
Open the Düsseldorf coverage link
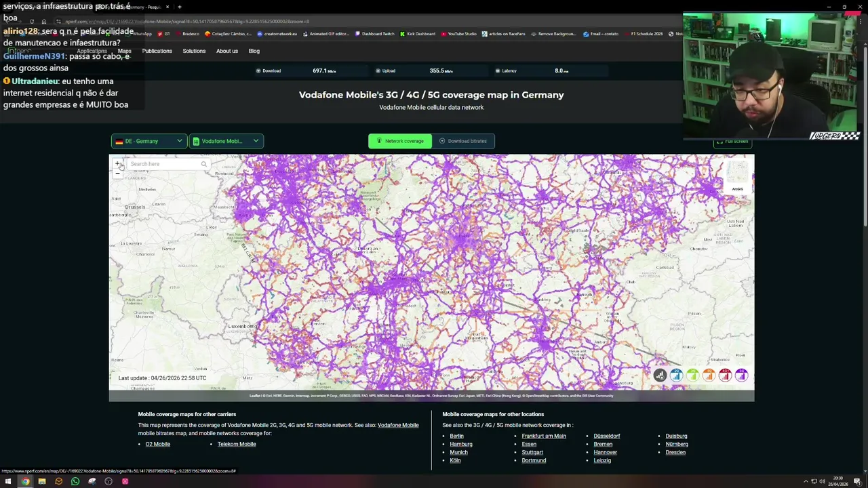tap(607, 436)
